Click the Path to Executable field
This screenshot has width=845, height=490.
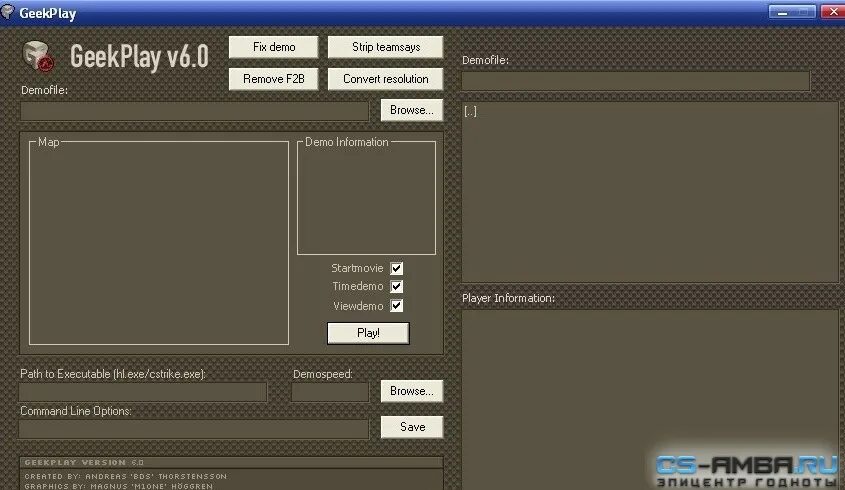tap(143, 392)
